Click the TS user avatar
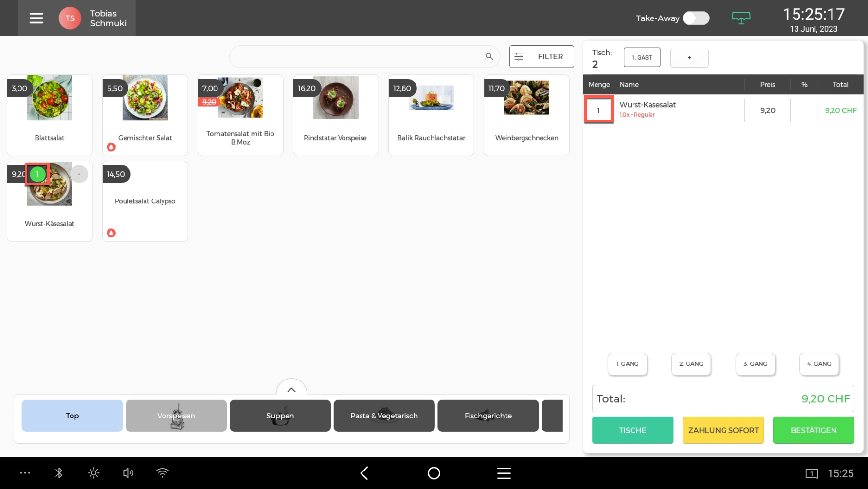This screenshot has height=489, width=868. pos(70,18)
